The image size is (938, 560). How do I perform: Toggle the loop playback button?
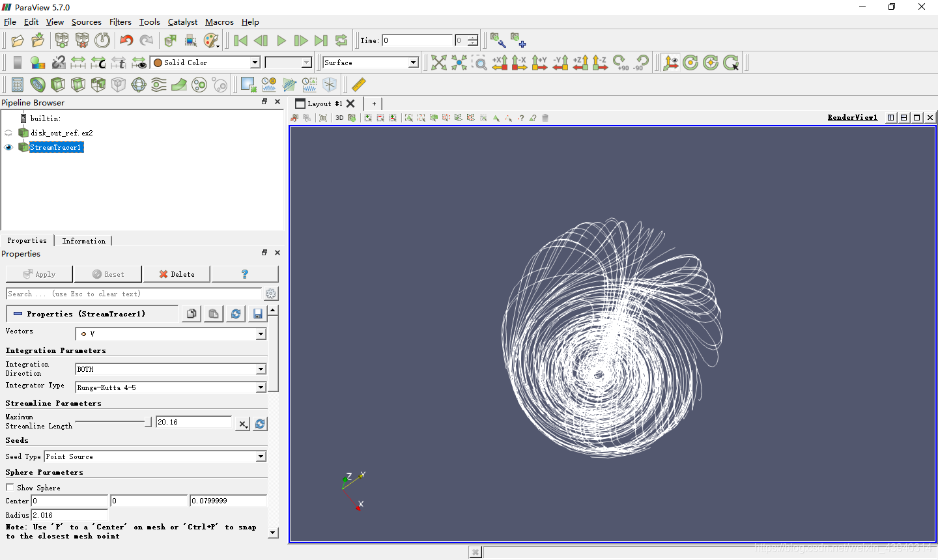[341, 40]
